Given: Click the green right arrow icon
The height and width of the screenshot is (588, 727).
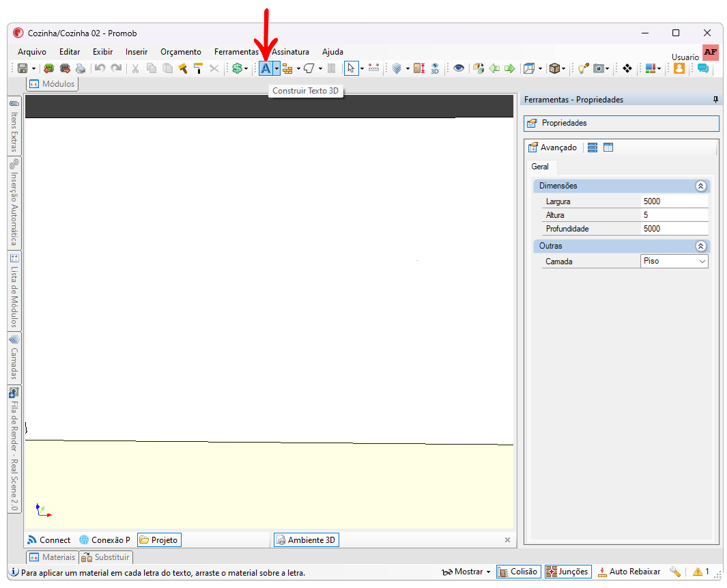Looking at the screenshot, I should pos(509,68).
